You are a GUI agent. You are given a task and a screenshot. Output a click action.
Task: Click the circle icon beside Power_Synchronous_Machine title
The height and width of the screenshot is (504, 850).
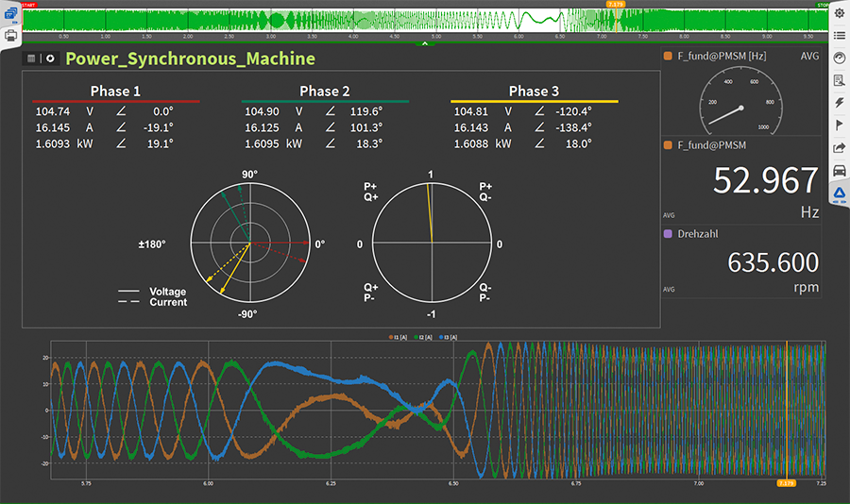[x=49, y=59]
